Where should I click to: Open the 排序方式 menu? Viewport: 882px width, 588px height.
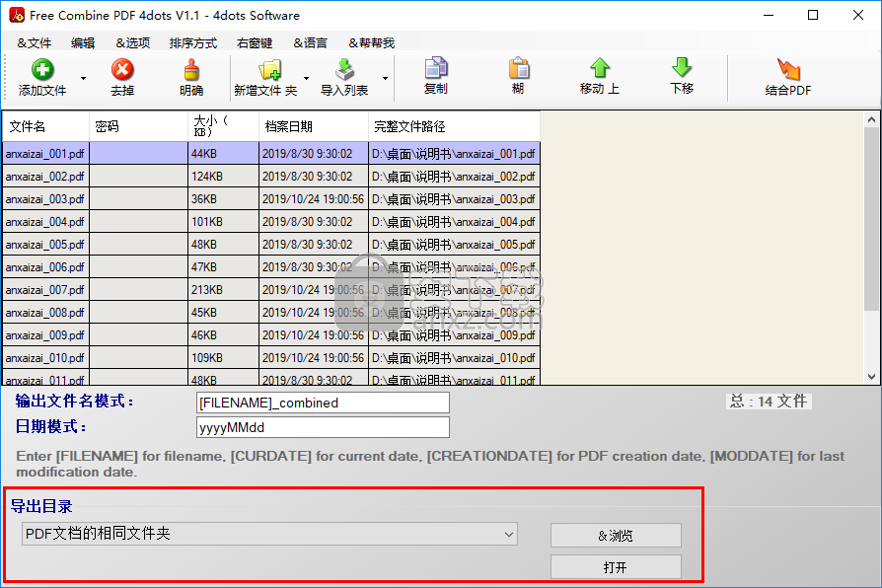(193, 42)
